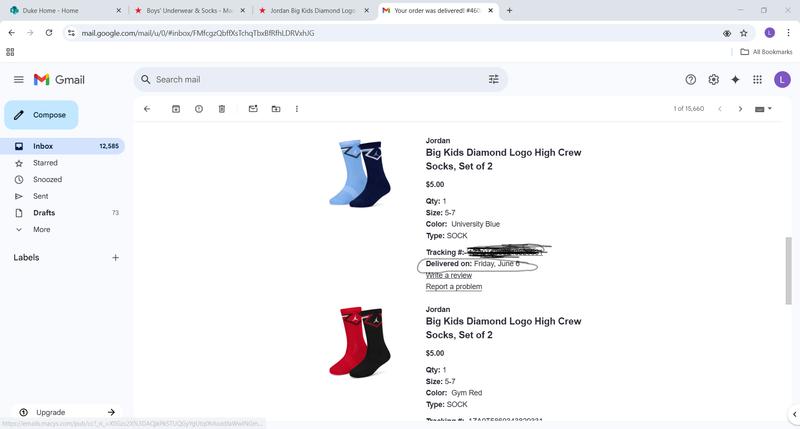Screen dimensions: 800x429
Task: Close the Boys' Underwear & Socks tab
Action: click(242, 10)
